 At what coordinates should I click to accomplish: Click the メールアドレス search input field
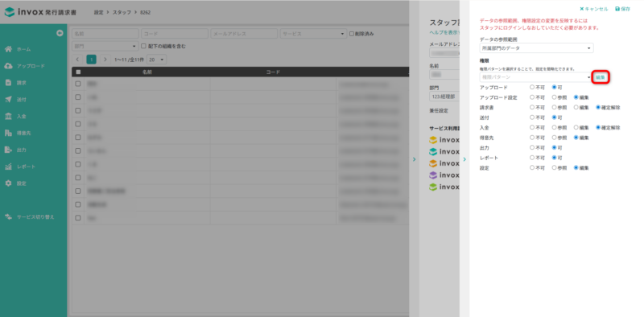click(x=244, y=34)
